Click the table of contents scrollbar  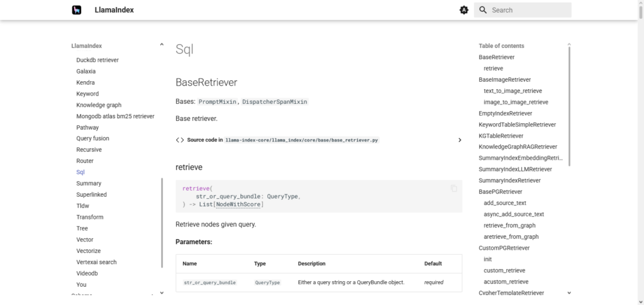click(569, 107)
